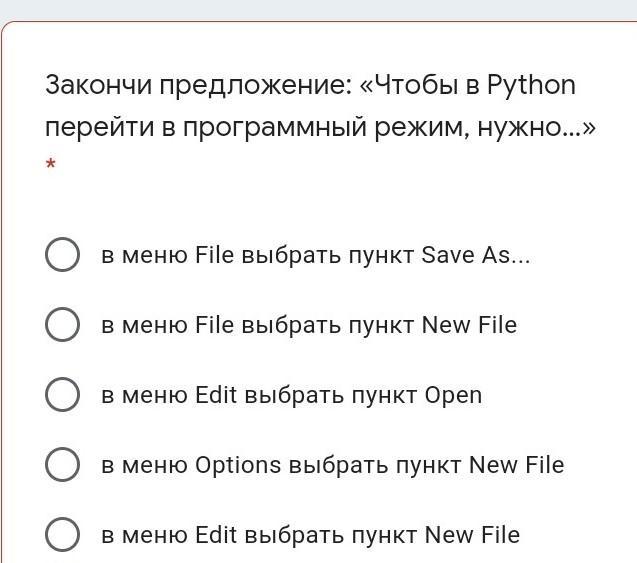Select the radio button for Save As... option
The height and width of the screenshot is (563, 637).
coord(62,255)
